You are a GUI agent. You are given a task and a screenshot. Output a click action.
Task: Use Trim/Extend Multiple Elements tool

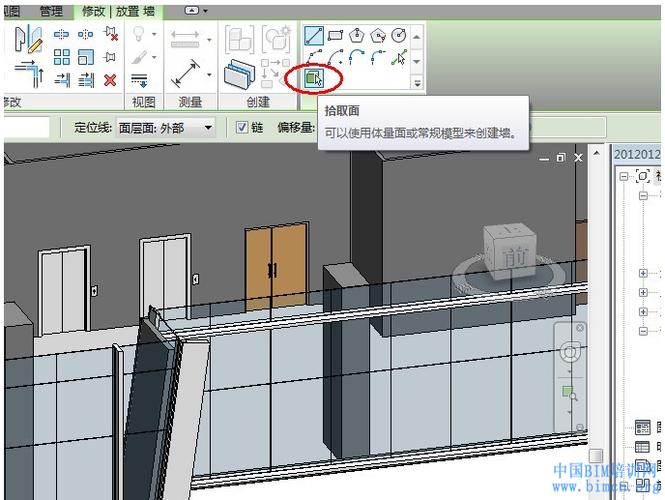tap(86, 80)
